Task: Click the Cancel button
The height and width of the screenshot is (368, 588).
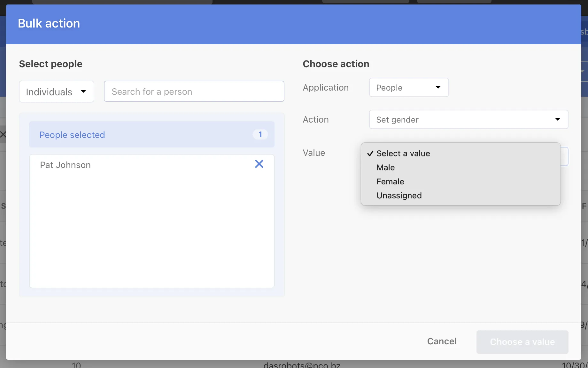Action: pos(442,341)
